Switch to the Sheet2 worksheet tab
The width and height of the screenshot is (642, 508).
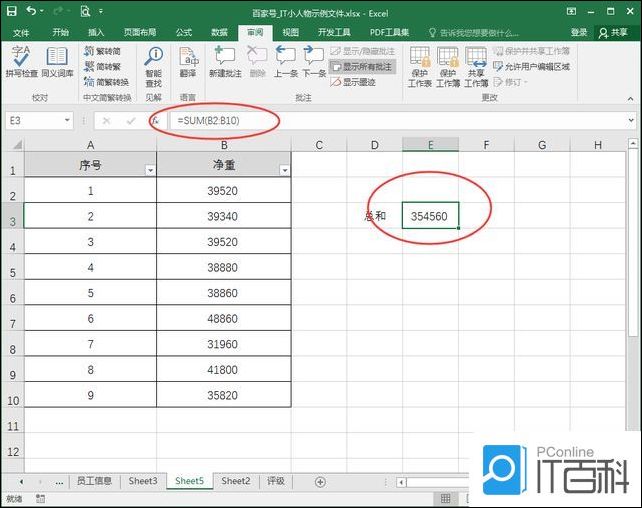point(235,481)
